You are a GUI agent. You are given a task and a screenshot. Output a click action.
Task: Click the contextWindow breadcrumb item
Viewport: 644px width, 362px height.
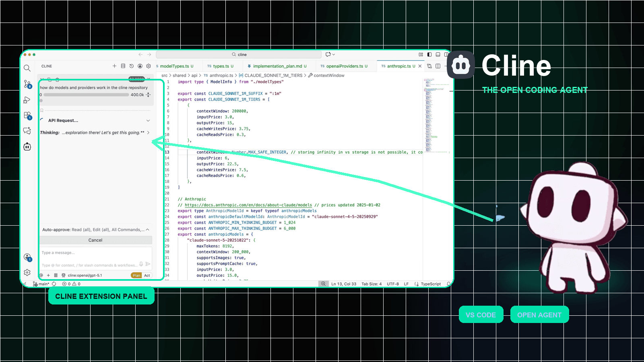[326, 76]
